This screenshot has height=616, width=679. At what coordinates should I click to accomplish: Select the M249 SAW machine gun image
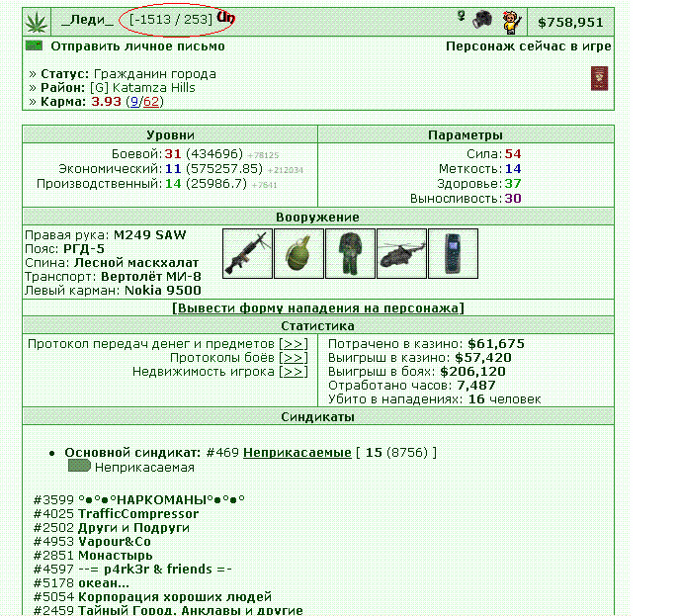[248, 253]
